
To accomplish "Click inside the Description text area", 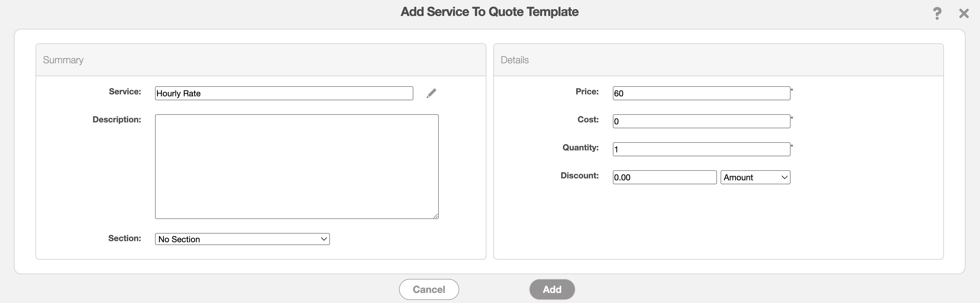I will [296, 166].
